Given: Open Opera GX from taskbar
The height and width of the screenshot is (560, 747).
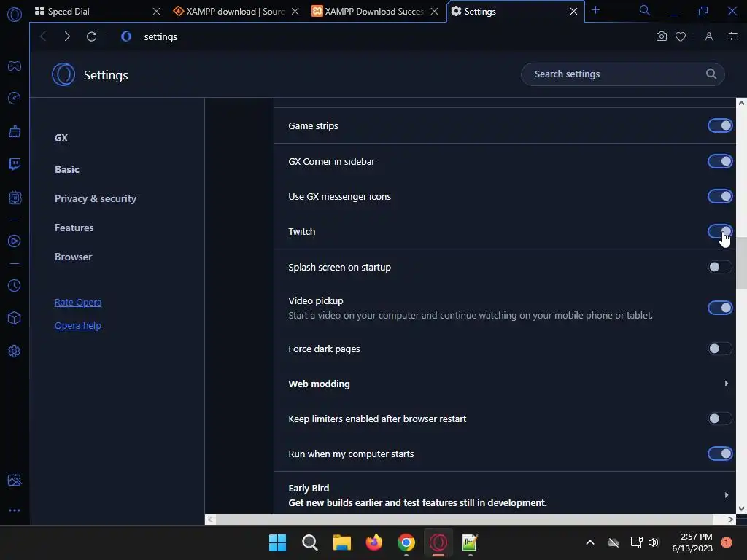Looking at the screenshot, I should 438,542.
